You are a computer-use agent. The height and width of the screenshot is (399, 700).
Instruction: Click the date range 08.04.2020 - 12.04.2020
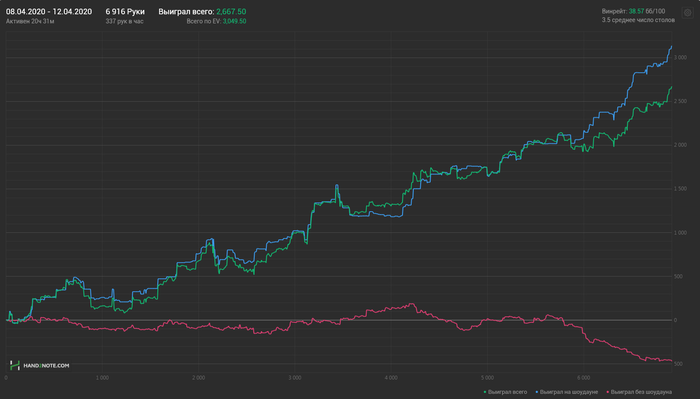pos(49,12)
